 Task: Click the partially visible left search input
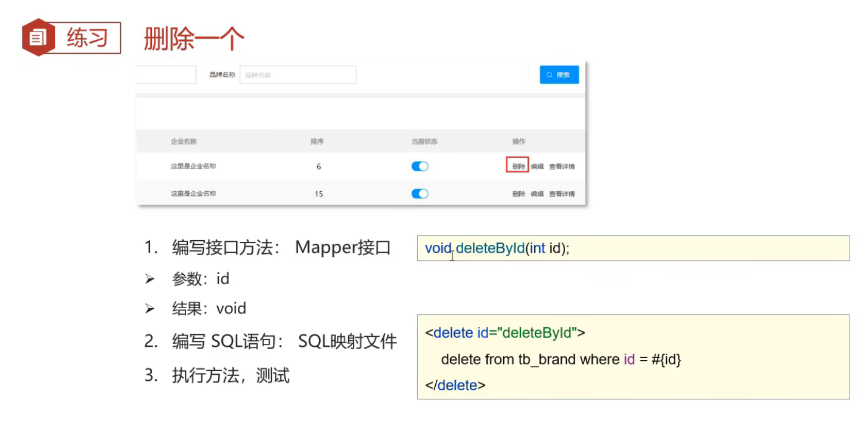click(x=166, y=75)
